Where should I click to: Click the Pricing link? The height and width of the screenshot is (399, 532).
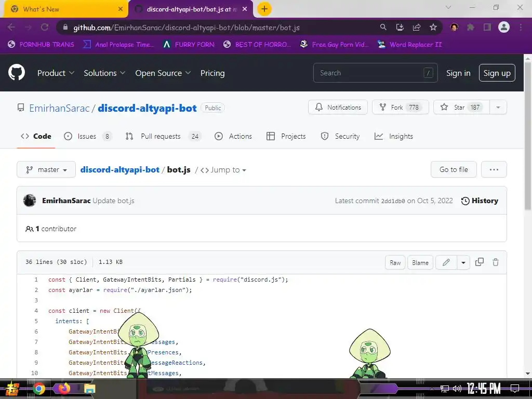[x=212, y=73]
